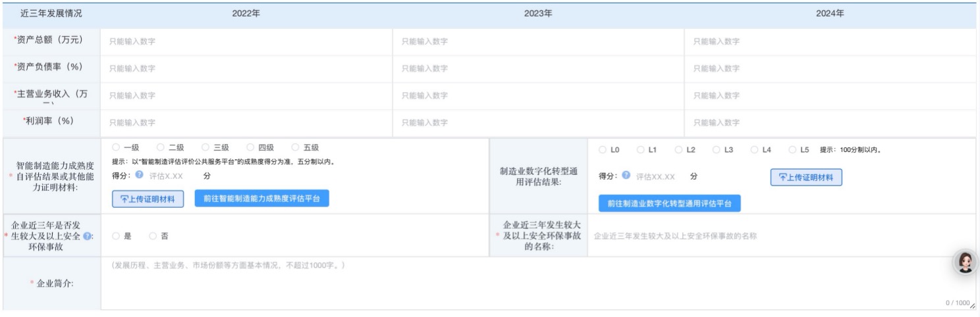Image resolution: width=980 pixels, height=317 pixels.
Task: Click the help icon beside 智能制造 得分
Action: 139,176
